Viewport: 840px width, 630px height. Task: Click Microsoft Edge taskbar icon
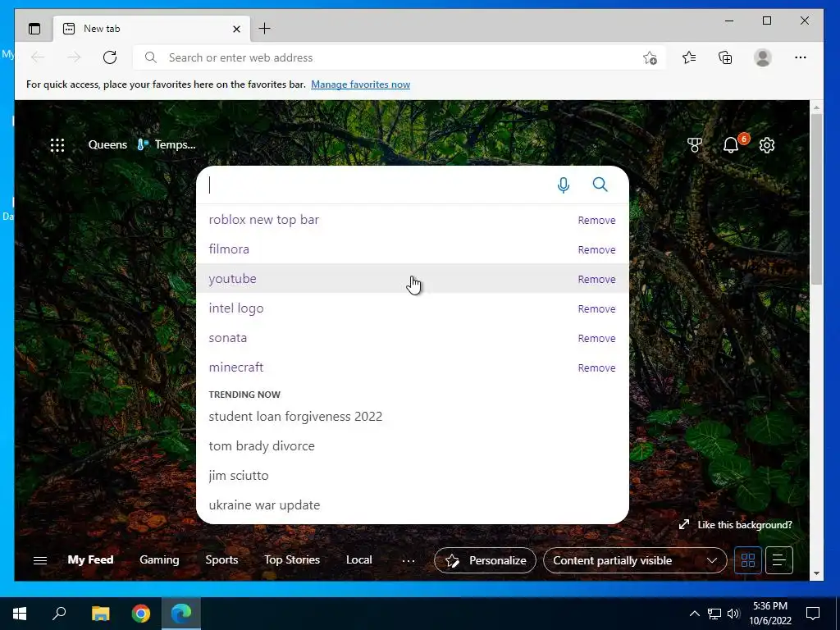[181, 614]
